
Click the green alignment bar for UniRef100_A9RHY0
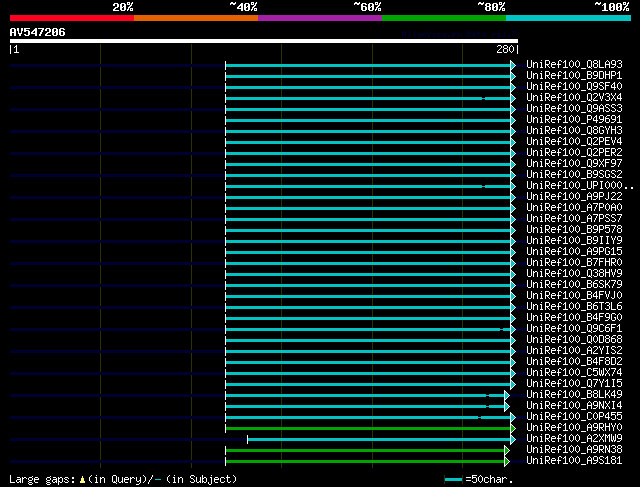368,429
